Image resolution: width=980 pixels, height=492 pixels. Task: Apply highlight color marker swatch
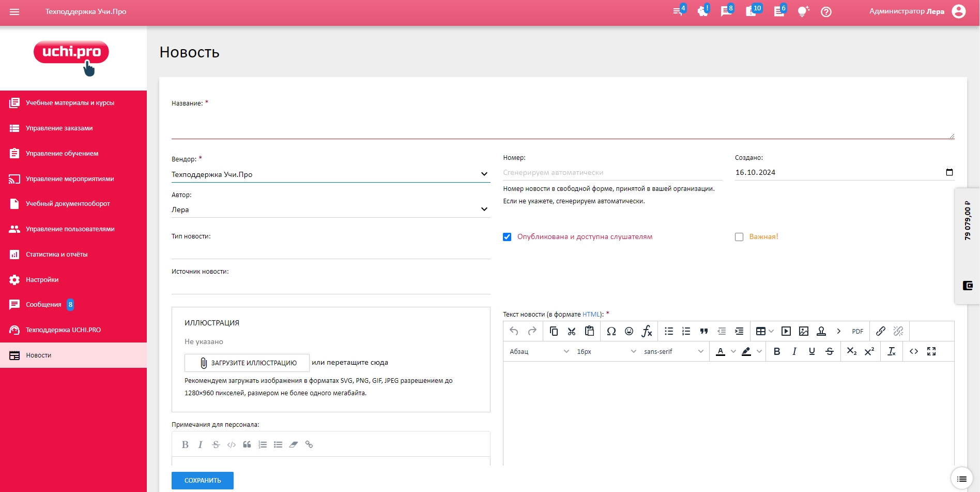(x=746, y=351)
